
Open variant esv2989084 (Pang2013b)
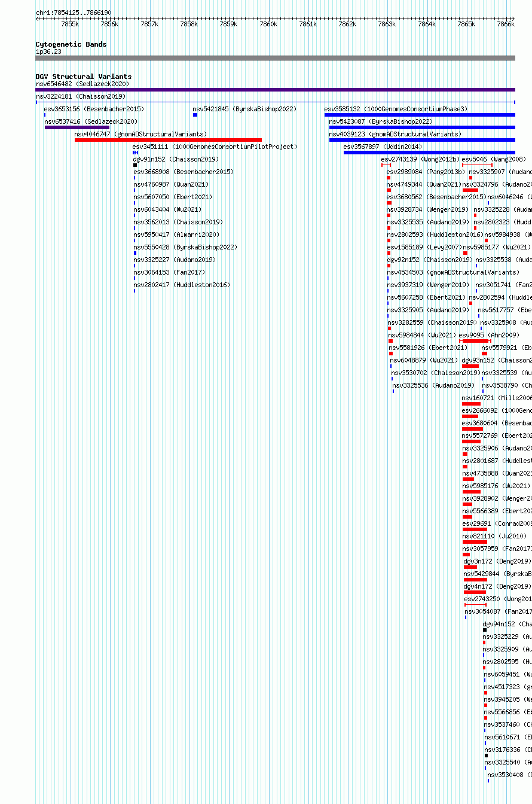(x=426, y=172)
